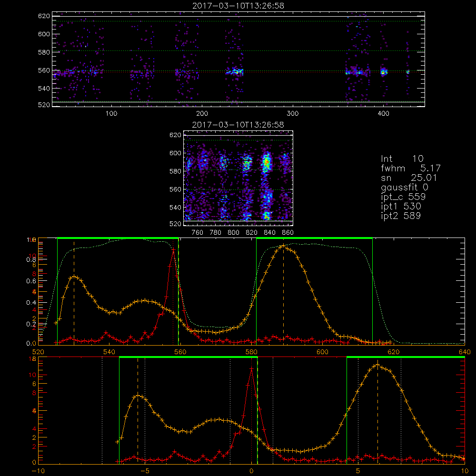This screenshot has height=476, width=476.
Task: Click the x-axis label 300 on the top plot
Action: coord(293,114)
